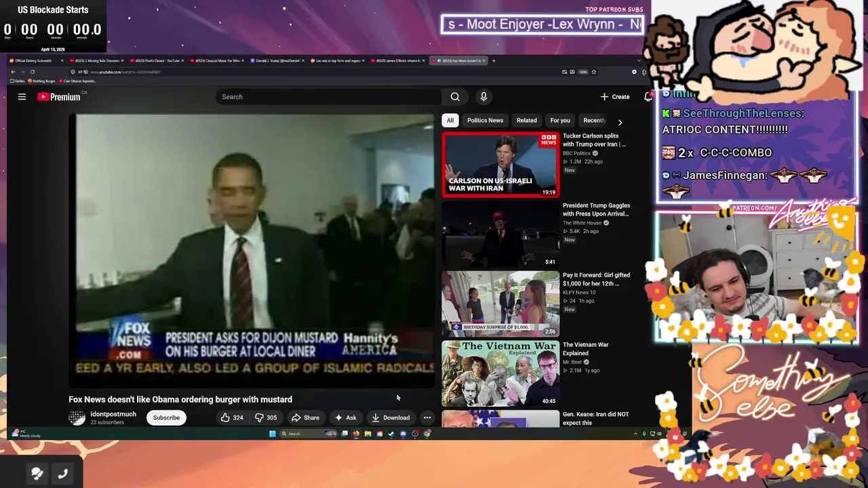Open Tucker Carlson splits with Trump thumbnail
This screenshot has height=488, width=868.
tap(500, 165)
